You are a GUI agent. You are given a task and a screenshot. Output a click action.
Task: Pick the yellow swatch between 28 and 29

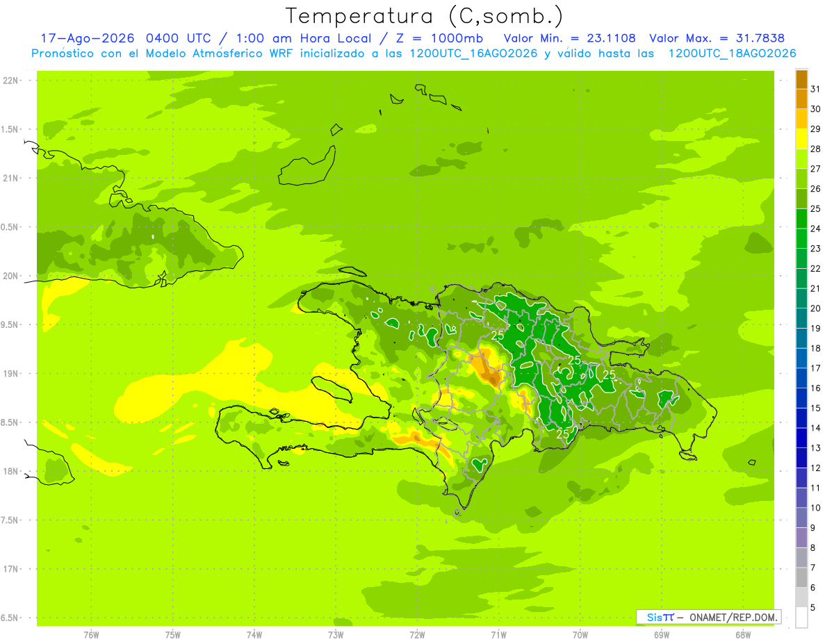(x=801, y=139)
